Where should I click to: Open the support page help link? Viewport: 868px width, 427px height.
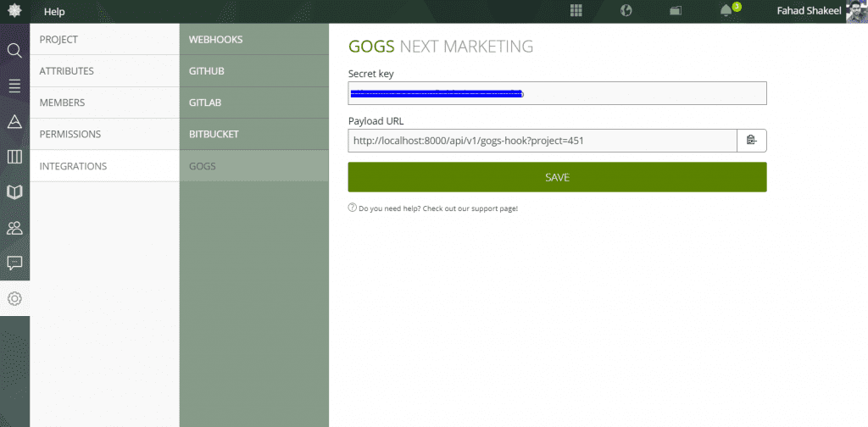tap(438, 208)
